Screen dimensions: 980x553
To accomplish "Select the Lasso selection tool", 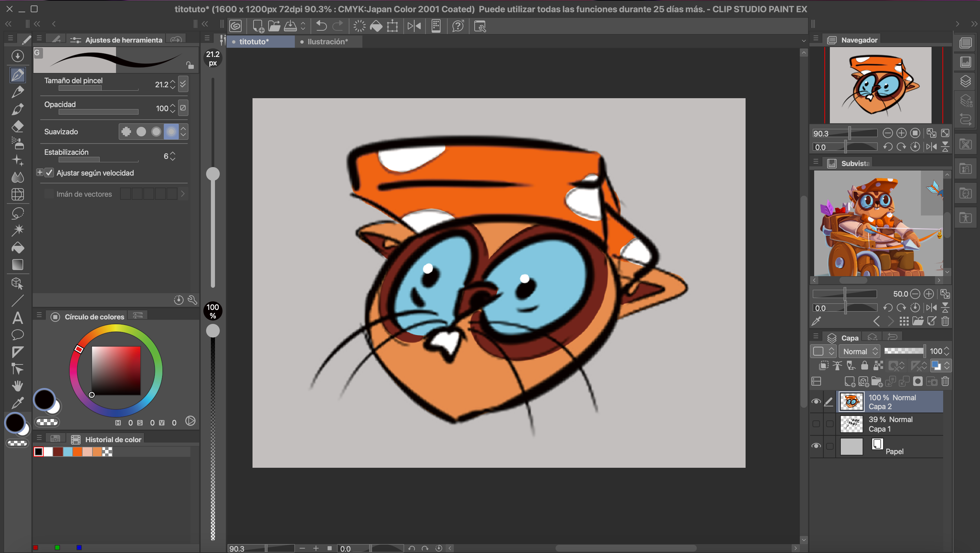I will [x=17, y=213].
